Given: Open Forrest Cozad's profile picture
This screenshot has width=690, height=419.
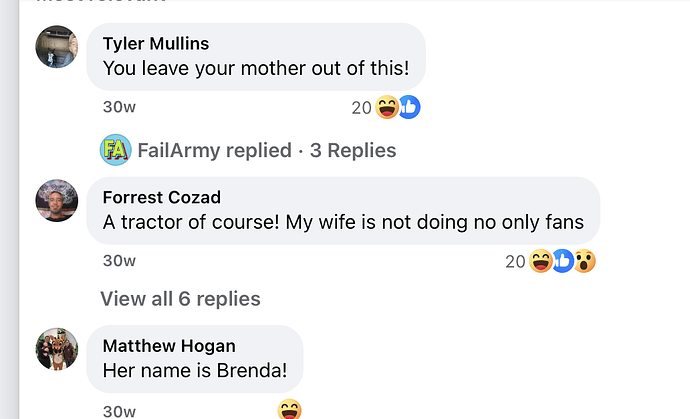Looking at the screenshot, I should pyautogui.click(x=57, y=200).
